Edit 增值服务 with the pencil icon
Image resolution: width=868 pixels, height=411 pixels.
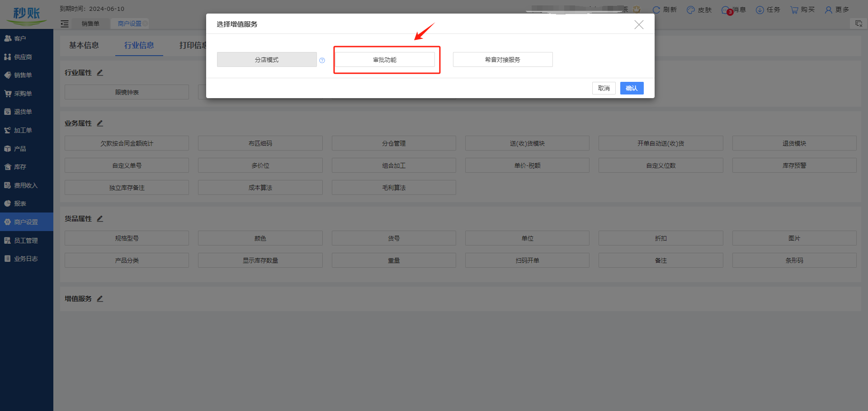point(100,298)
